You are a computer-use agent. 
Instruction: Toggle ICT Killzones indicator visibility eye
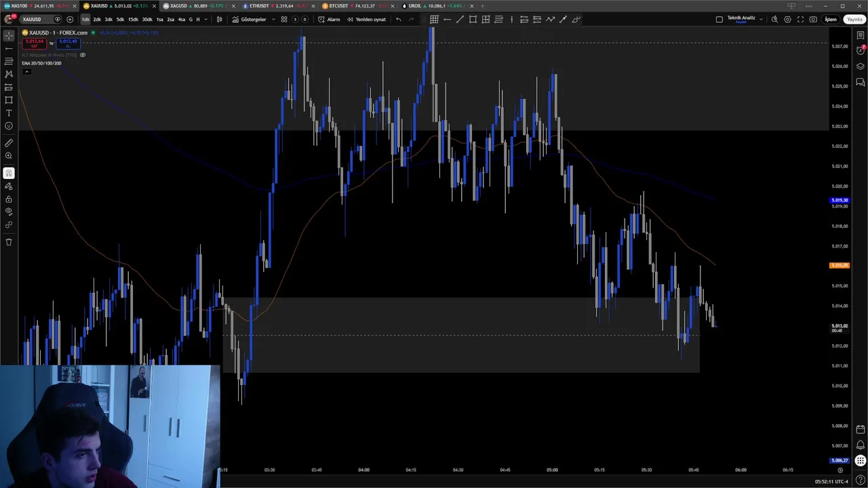[83, 55]
